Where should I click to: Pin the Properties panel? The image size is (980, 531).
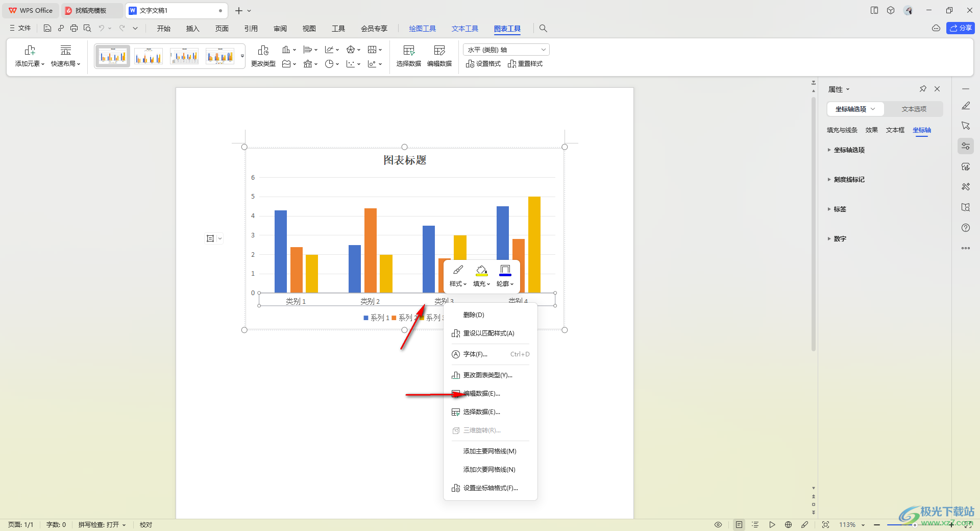point(923,89)
